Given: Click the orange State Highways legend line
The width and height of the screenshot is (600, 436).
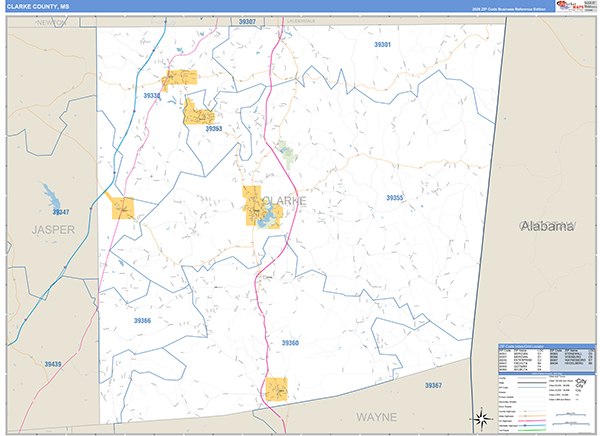Looking at the screenshot, I should click(x=532, y=416).
